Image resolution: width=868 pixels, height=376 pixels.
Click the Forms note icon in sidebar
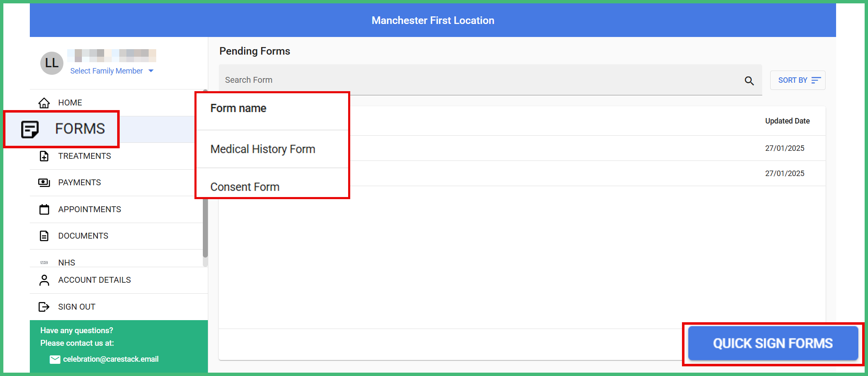click(x=30, y=129)
